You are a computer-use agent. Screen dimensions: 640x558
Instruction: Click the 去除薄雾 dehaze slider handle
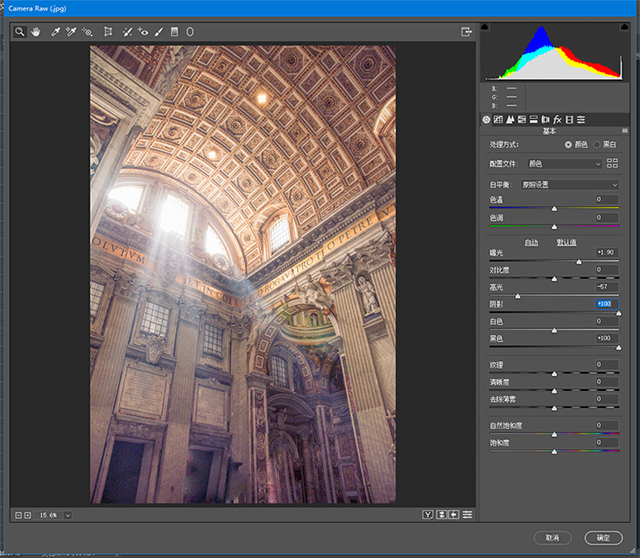click(x=554, y=408)
